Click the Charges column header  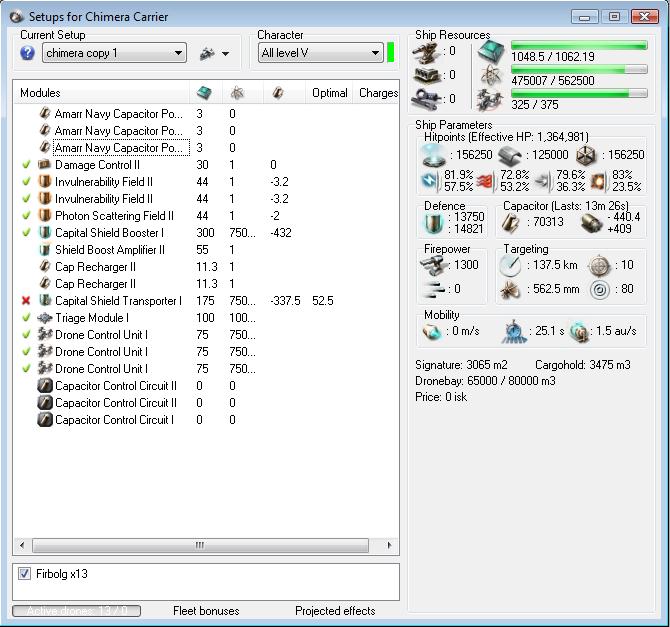tap(378, 92)
